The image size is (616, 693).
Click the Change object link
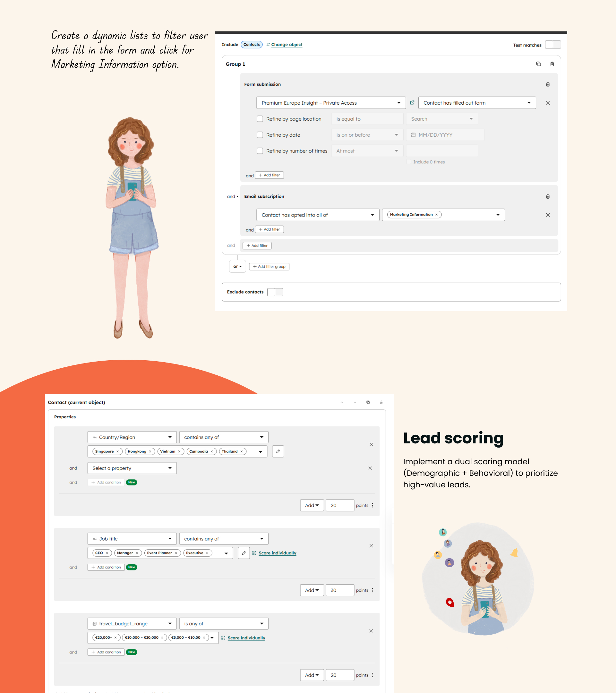(x=287, y=45)
